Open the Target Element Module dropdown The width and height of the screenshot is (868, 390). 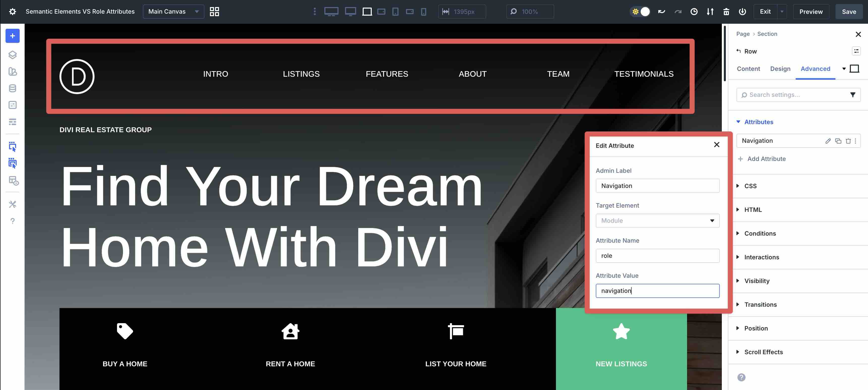[657, 221]
